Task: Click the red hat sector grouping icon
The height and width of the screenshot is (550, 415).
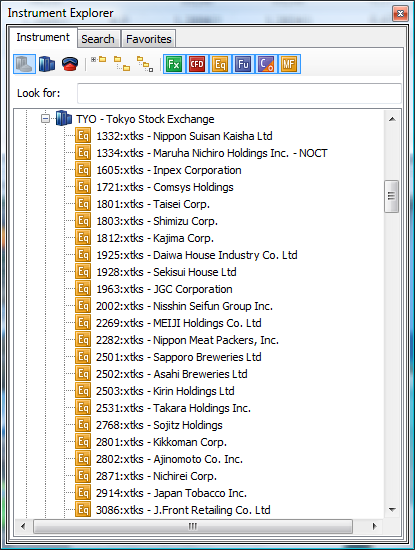Action: pos(70,64)
